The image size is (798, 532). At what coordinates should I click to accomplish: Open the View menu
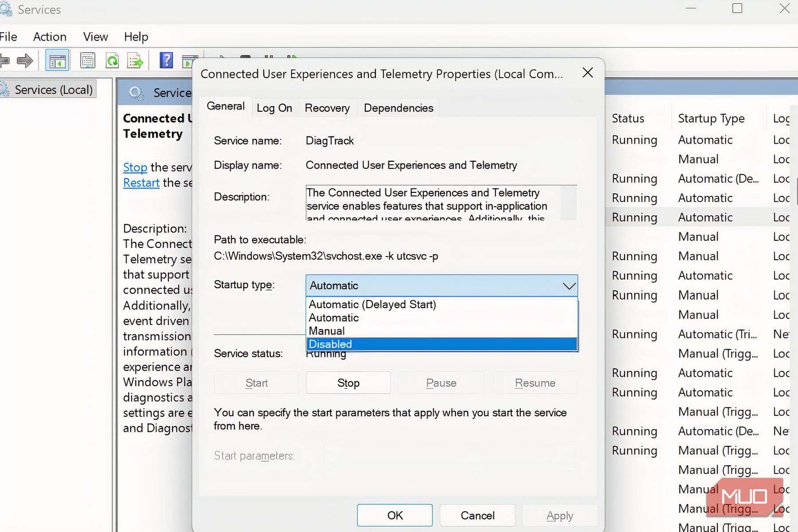(96, 37)
